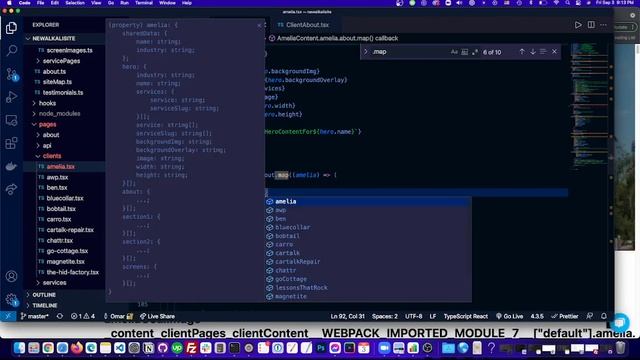The height and width of the screenshot is (360, 640).
Task: Close the property type hover panel
Action: tap(259, 25)
